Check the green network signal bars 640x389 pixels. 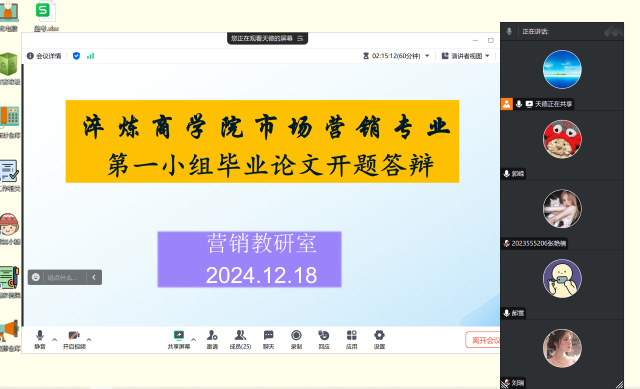tap(91, 56)
